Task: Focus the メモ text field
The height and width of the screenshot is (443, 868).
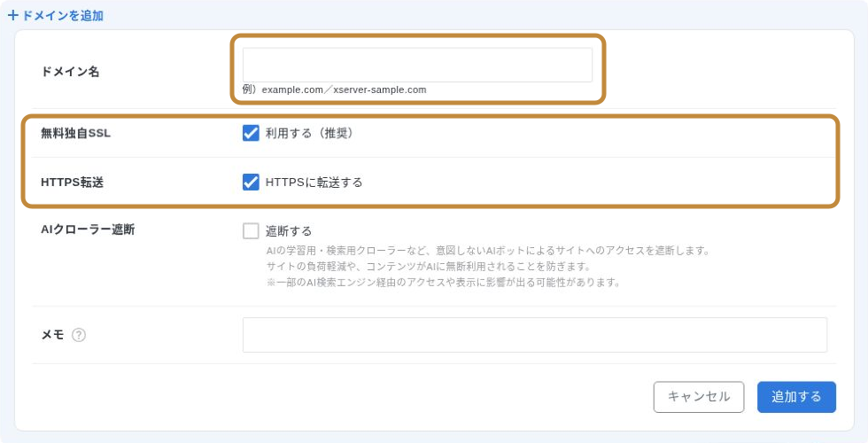Action: click(535, 335)
